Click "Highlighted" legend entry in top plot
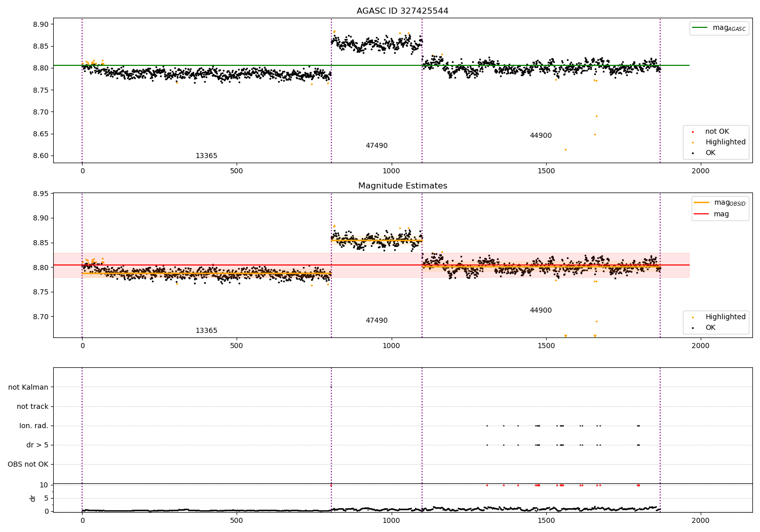 point(726,142)
